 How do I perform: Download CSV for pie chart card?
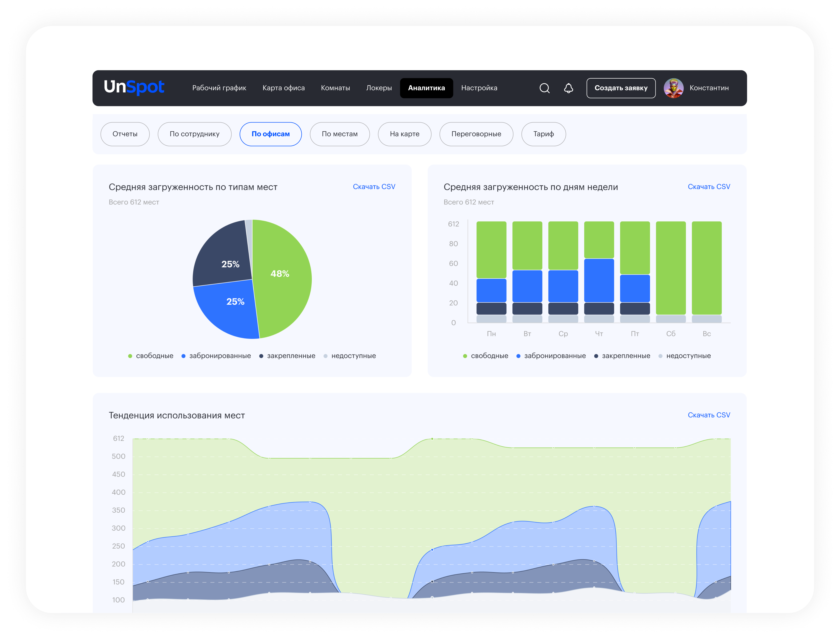(374, 187)
